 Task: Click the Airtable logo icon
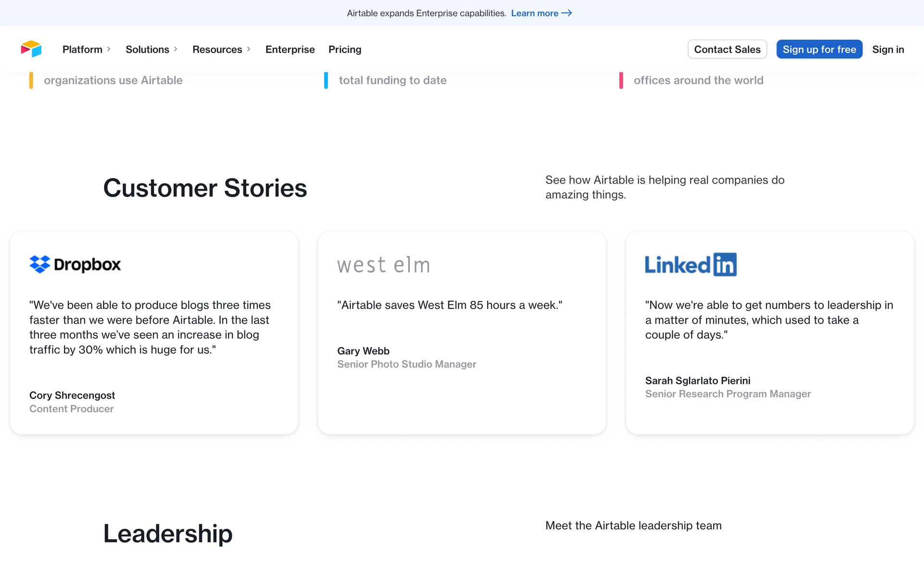(x=31, y=49)
